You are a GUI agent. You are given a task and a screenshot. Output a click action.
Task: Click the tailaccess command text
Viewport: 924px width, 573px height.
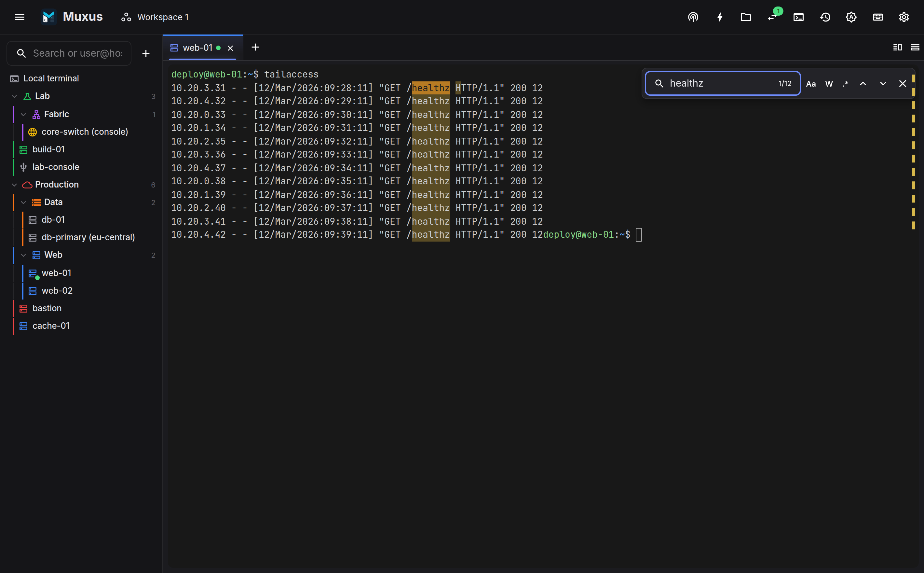291,74
